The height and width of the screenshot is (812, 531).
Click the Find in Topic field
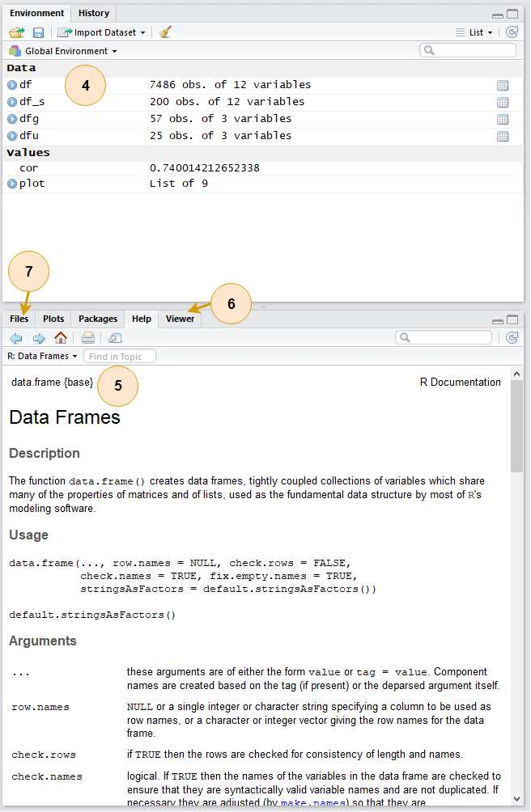coord(120,356)
